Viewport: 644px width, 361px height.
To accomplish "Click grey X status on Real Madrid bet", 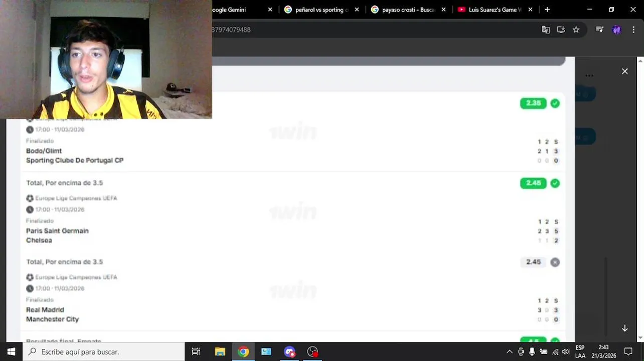I will point(555,262).
